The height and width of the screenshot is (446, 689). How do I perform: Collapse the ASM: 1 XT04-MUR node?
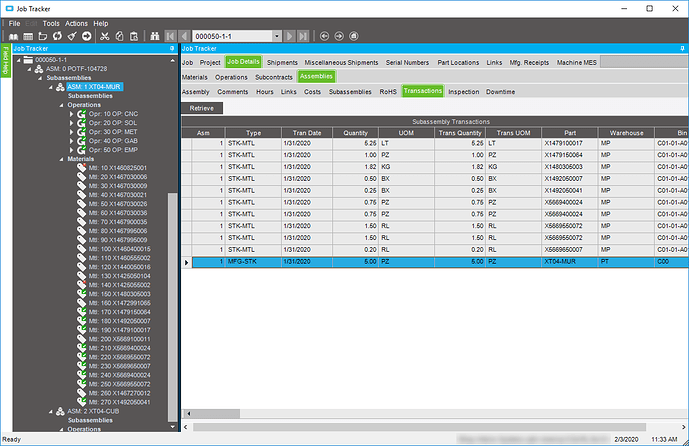tap(50, 87)
